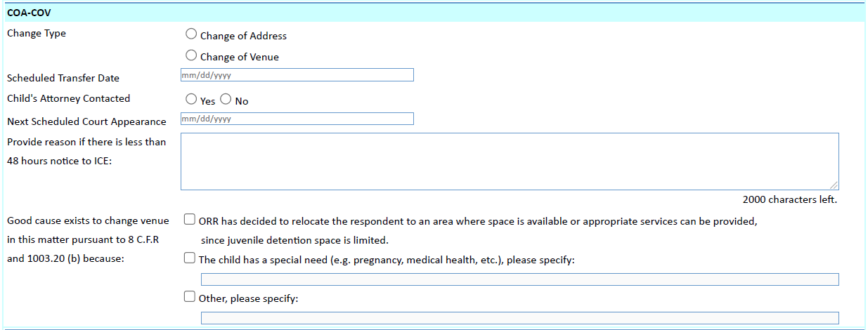Mark Yes for Child's Attorney Contacted

(191, 100)
